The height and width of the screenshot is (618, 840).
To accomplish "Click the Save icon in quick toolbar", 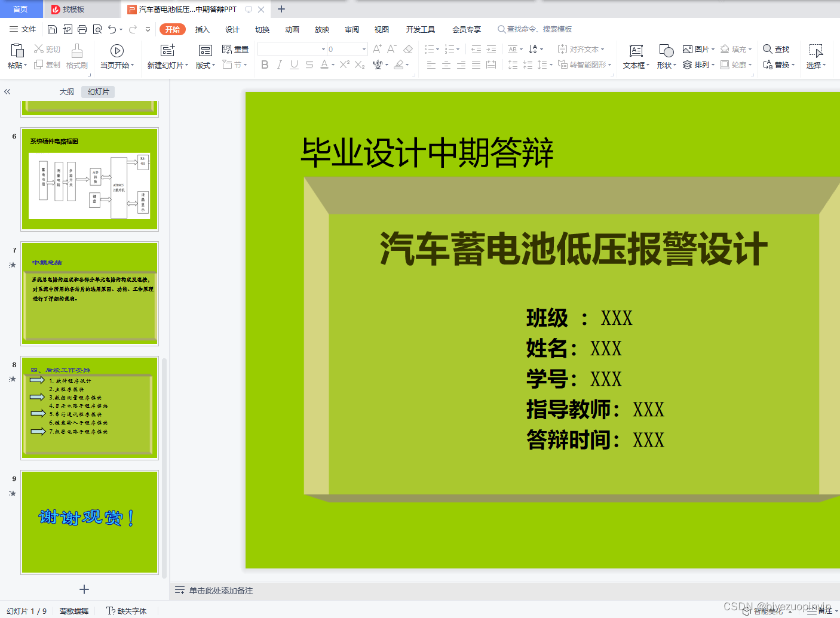I will [52, 29].
